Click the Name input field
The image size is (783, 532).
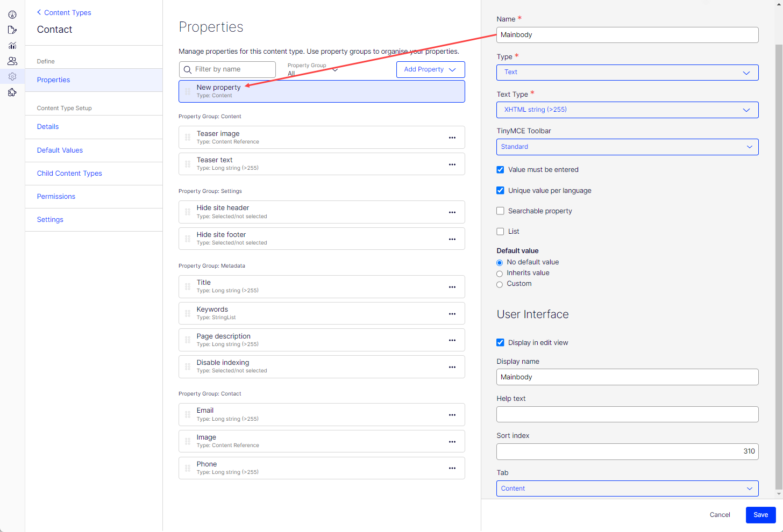[627, 35]
